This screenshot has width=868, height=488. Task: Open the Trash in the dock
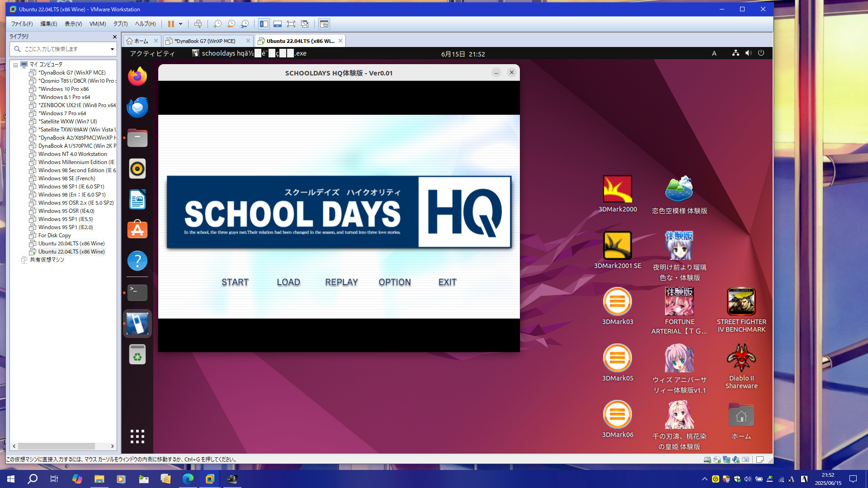(137, 354)
